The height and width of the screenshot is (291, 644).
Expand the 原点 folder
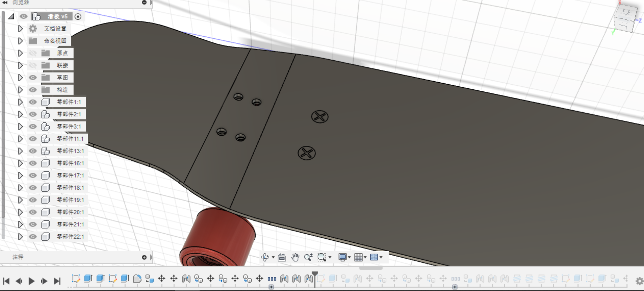[20, 53]
